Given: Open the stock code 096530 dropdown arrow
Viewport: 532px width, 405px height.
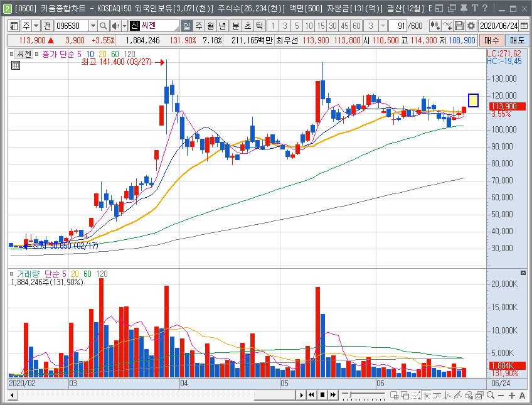Looking at the screenshot, I should (93, 26).
